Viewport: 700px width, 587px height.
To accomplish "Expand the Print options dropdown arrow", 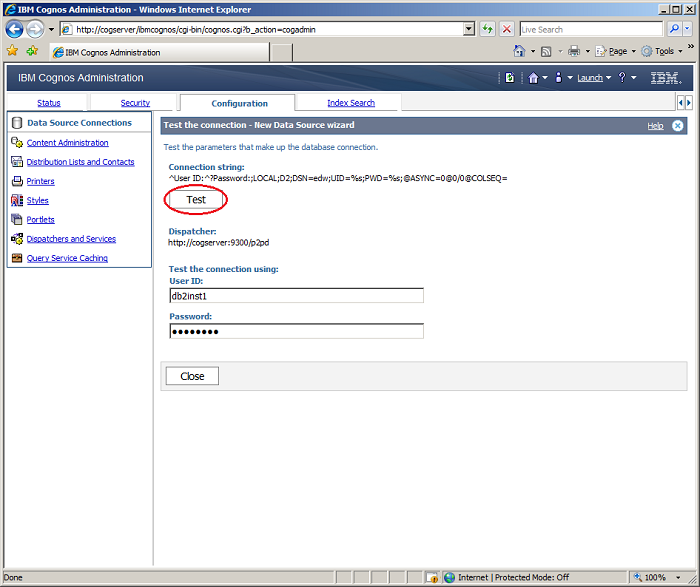I will [588, 52].
